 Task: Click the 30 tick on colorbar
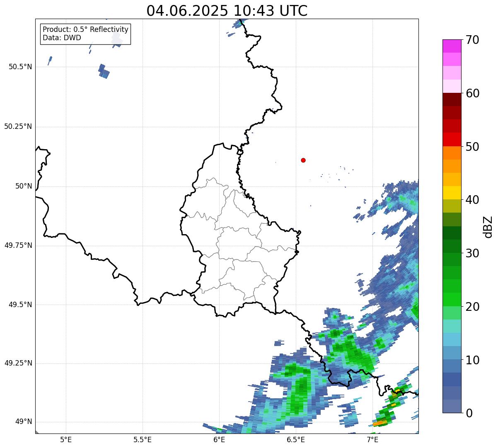pyautogui.click(x=472, y=253)
